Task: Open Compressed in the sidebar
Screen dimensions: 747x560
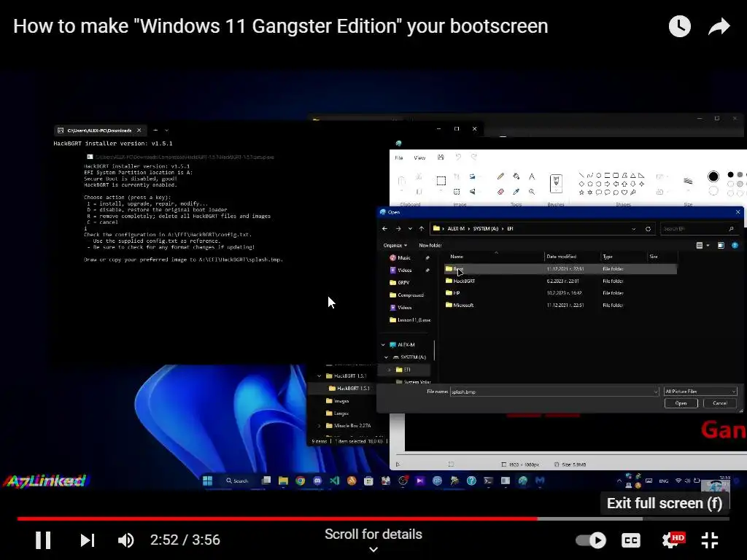Action: [410, 295]
